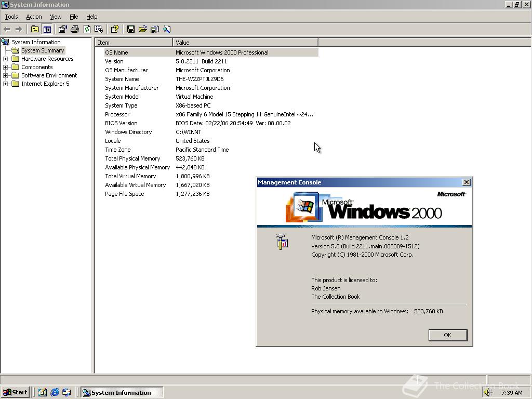532x399 pixels.
Task: Select the Version row
Action: click(x=211, y=61)
